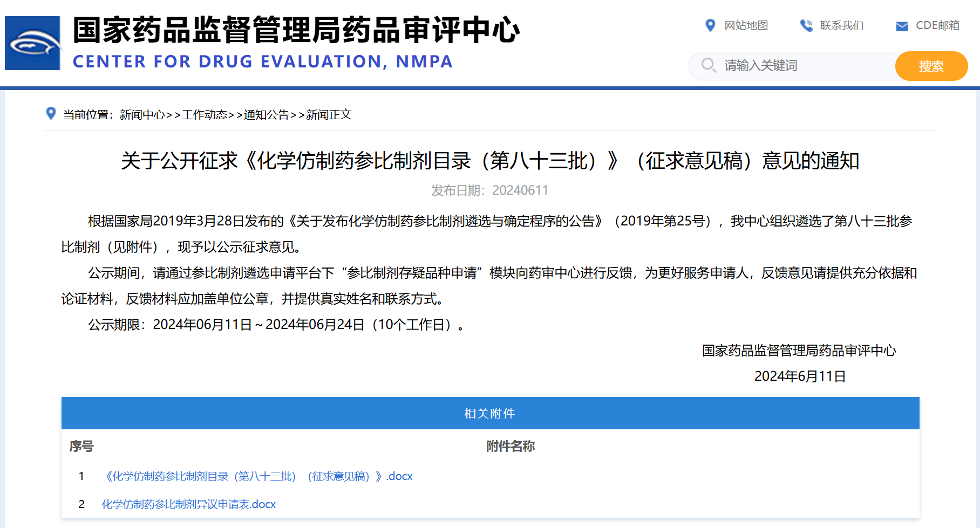Click the blue 相关附件 table header
The width and height of the screenshot is (980, 528).
point(490,413)
